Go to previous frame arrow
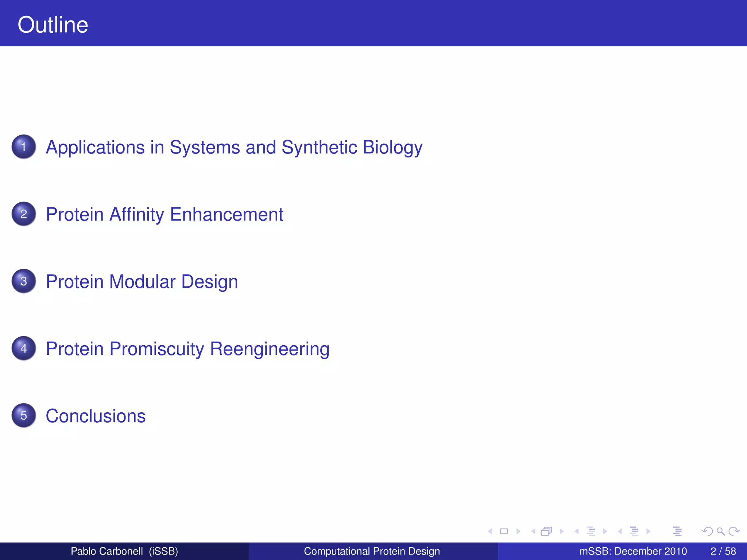Viewport: 747px width, 560px height. 533,531
